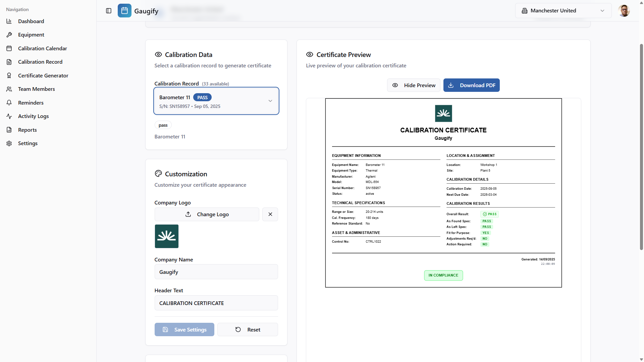Screen dimensions: 644x362
Task: Click the Reports file icon
Action: click(x=9, y=130)
